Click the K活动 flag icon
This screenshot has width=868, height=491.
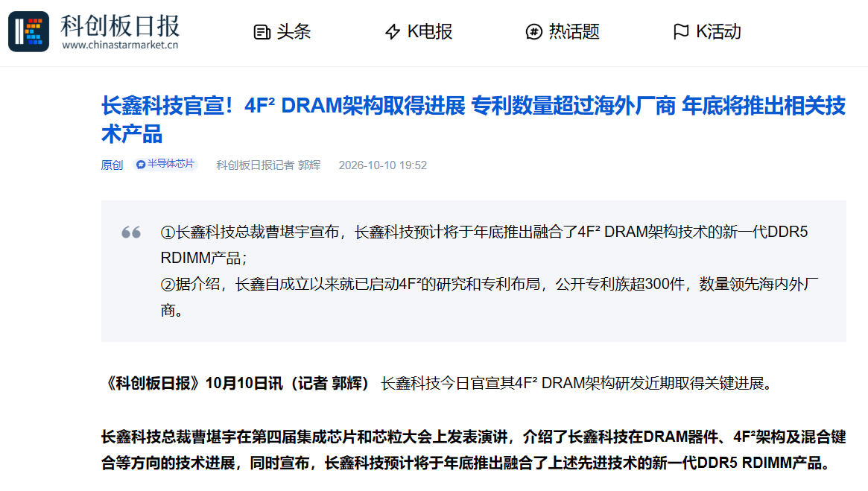681,32
